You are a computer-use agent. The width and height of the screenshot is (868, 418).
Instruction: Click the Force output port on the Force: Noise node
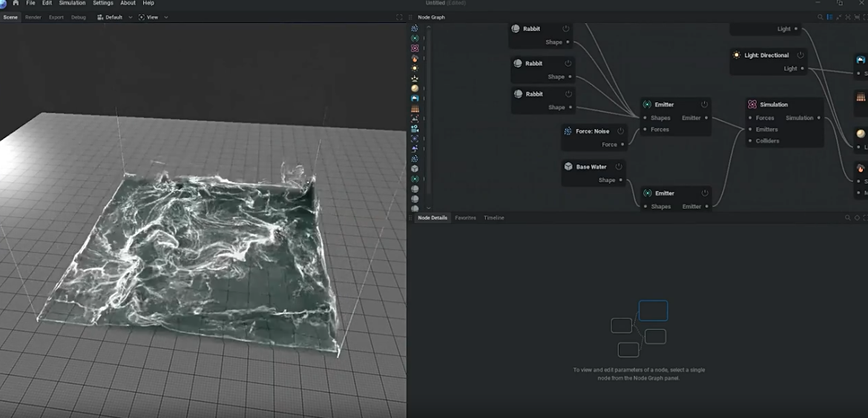622,145
